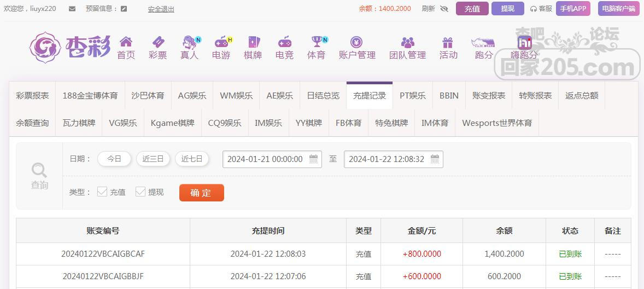
Task: Switch to 彩票报表 tab
Action: coord(32,96)
